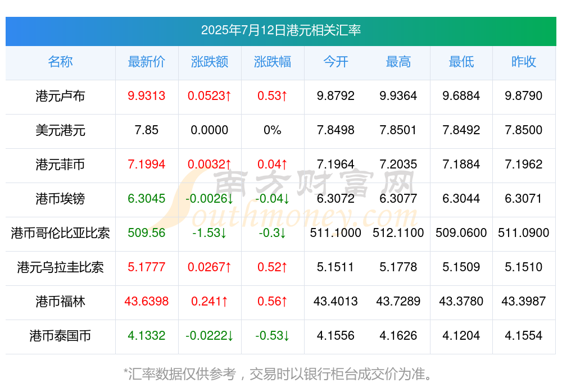Click change percent 0.53↑
The width and height of the screenshot is (562, 392).
pyautogui.click(x=273, y=95)
